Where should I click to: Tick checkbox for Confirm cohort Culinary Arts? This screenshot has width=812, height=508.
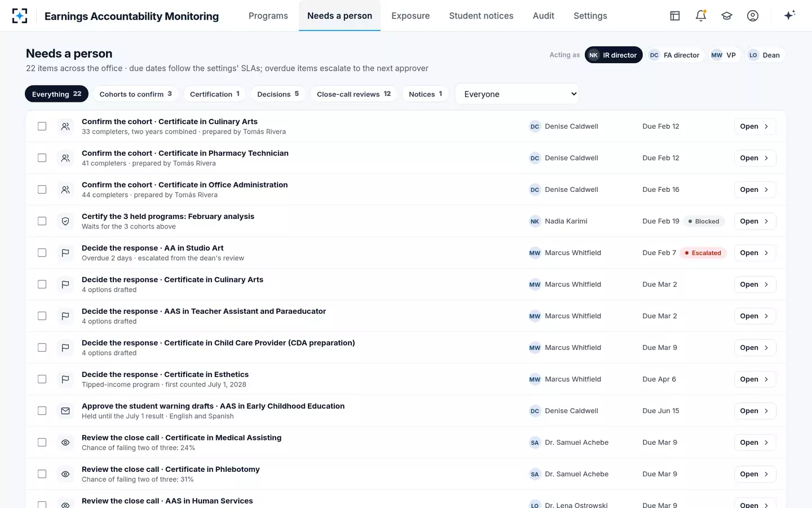[42, 126]
